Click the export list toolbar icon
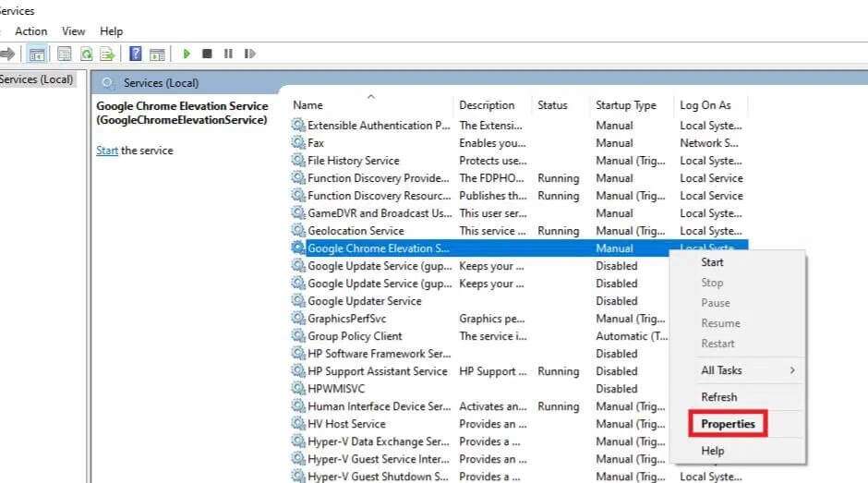The width and height of the screenshot is (868, 483). tap(107, 54)
